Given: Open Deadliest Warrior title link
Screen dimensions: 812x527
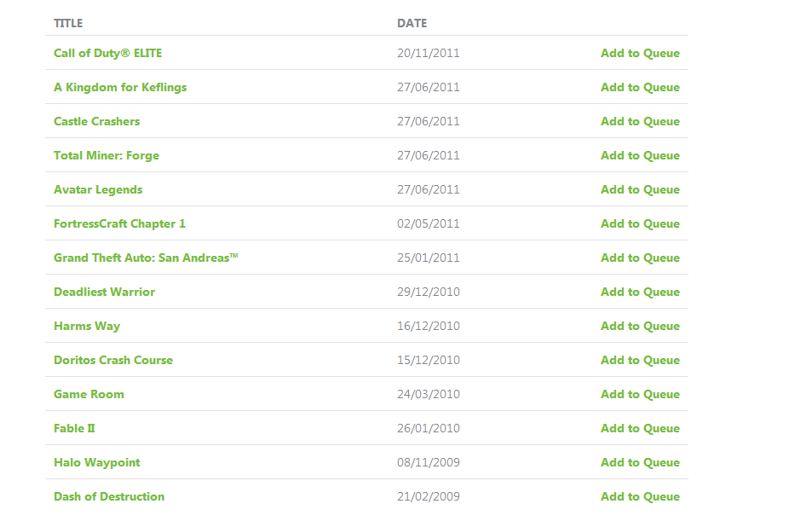Looking at the screenshot, I should 105,292.
